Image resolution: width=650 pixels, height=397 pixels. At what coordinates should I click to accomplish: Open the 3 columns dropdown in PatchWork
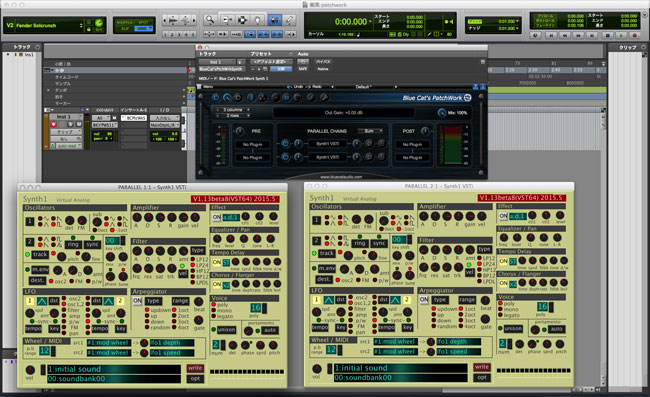(x=233, y=110)
